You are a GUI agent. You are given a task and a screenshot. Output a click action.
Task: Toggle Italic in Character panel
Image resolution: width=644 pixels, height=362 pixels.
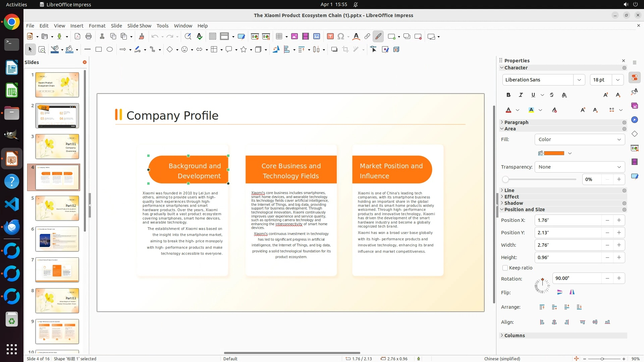pos(521,95)
